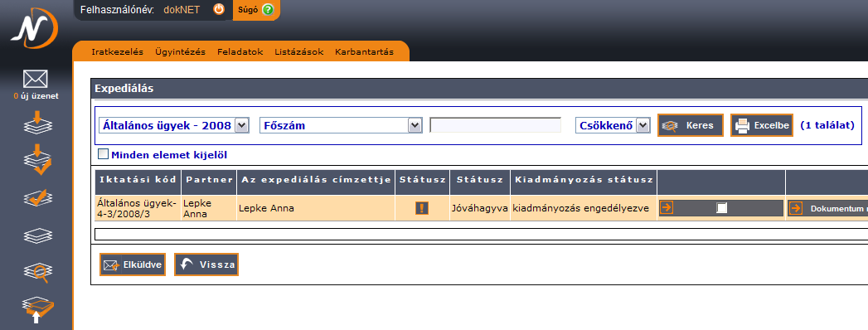The width and height of the screenshot is (868, 330).
Task: Open the Súgó help tab
Action: click(255, 9)
